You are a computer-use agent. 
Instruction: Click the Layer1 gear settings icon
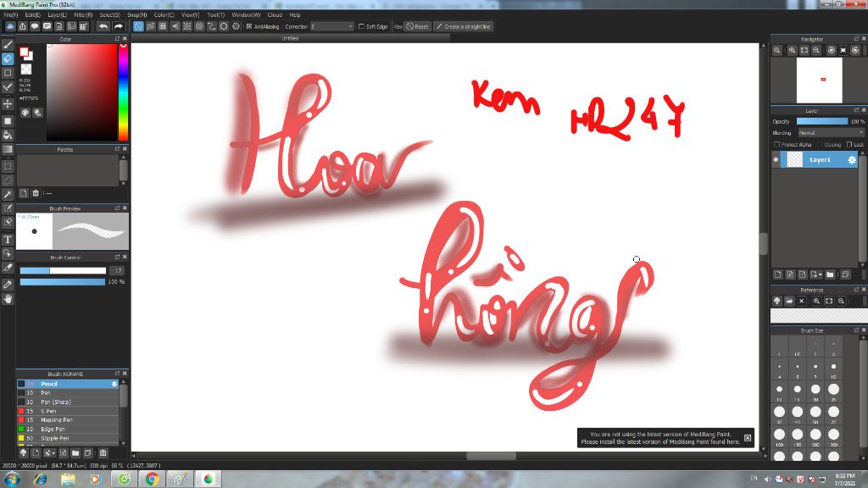[852, 160]
